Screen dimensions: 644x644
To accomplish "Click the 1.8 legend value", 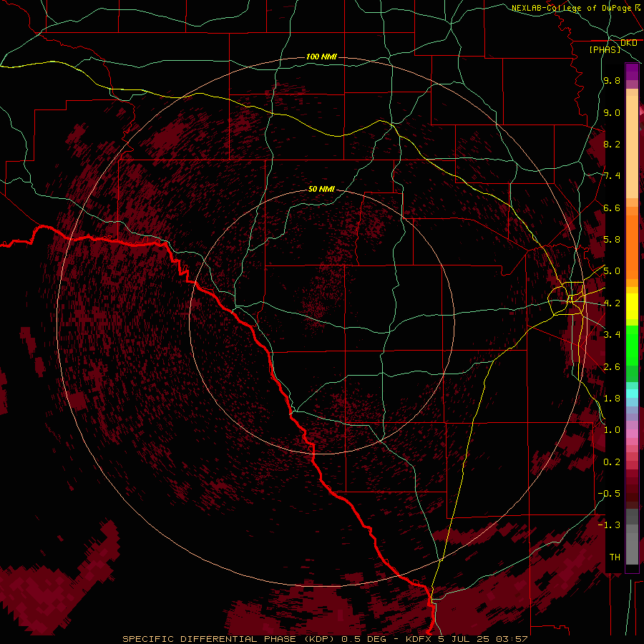I will point(612,399).
